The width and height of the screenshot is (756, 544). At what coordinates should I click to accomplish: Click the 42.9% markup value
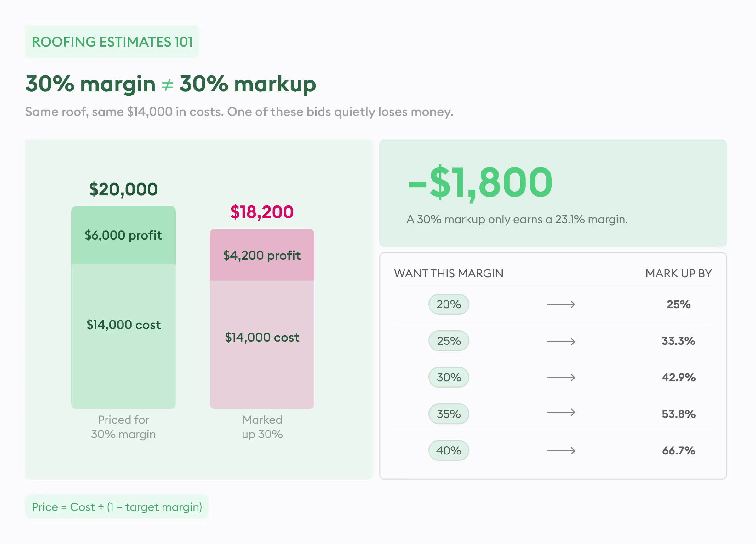pos(679,377)
